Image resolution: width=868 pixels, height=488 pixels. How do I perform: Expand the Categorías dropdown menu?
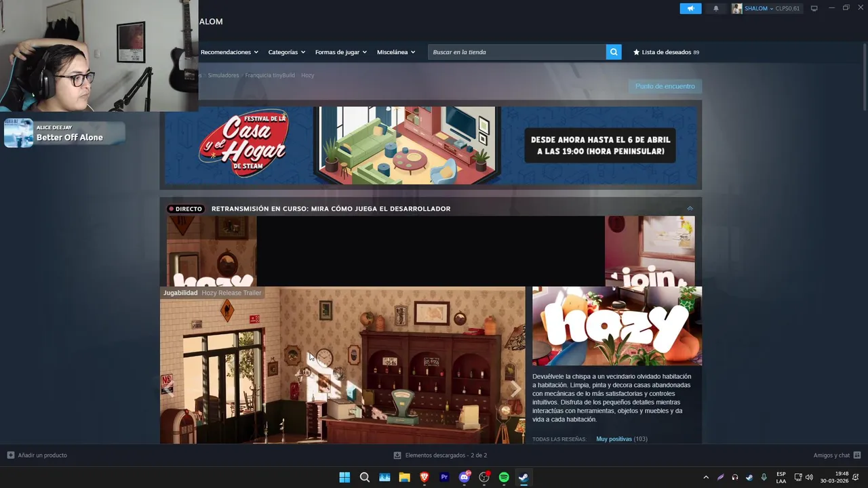pos(287,52)
